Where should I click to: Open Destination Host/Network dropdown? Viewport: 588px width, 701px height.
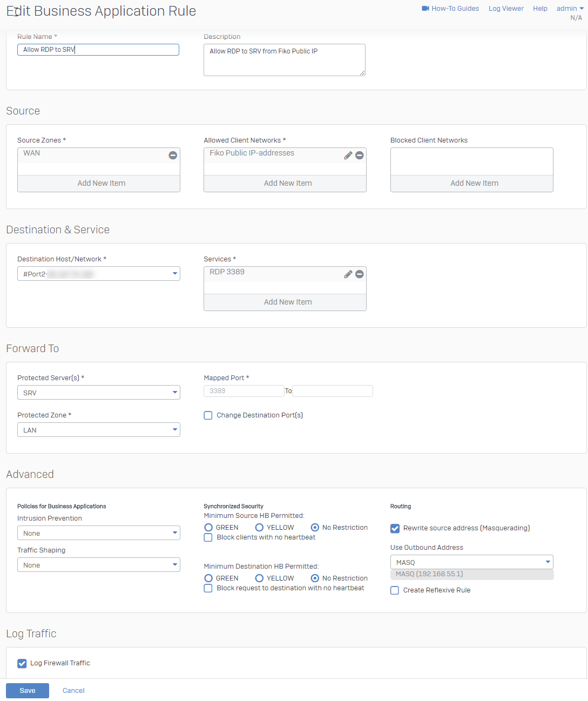(x=99, y=274)
